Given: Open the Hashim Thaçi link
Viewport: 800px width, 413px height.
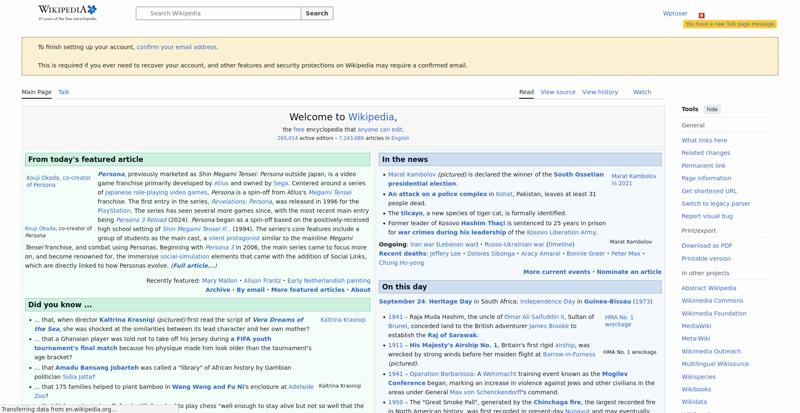Looking at the screenshot, I should coord(483,224).
